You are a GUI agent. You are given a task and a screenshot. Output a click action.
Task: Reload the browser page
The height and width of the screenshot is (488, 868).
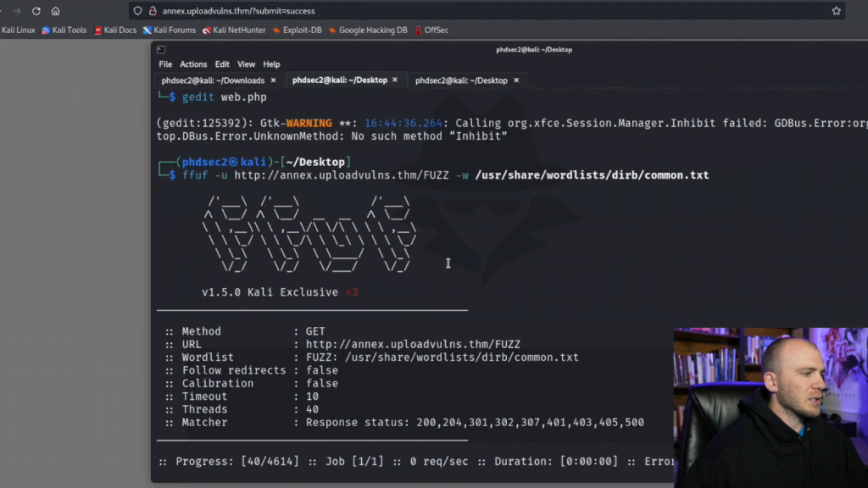point(36,11)
